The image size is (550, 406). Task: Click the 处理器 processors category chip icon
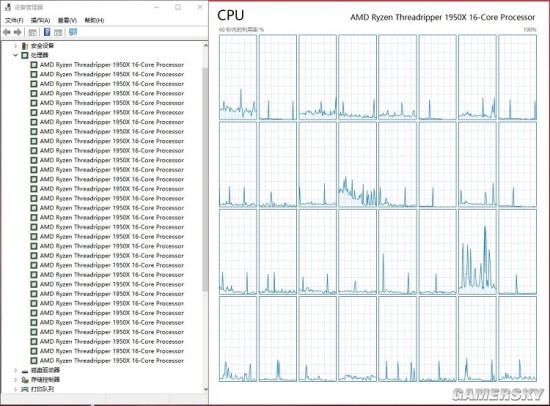25,55
